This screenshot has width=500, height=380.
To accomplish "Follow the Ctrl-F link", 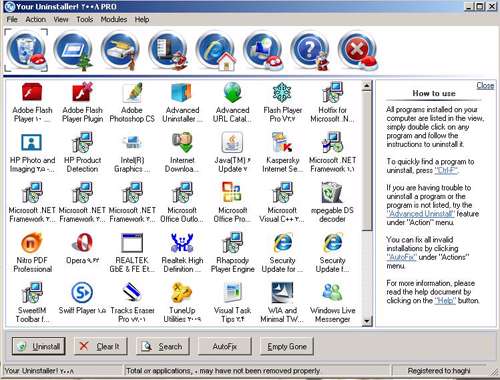I will (x=446, y=170).
